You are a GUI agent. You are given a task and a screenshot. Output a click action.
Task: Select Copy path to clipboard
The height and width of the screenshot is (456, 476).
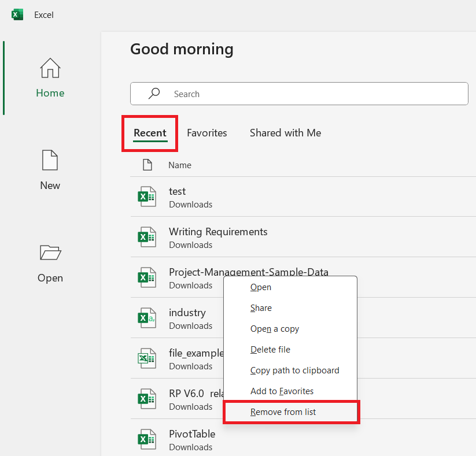290,370
